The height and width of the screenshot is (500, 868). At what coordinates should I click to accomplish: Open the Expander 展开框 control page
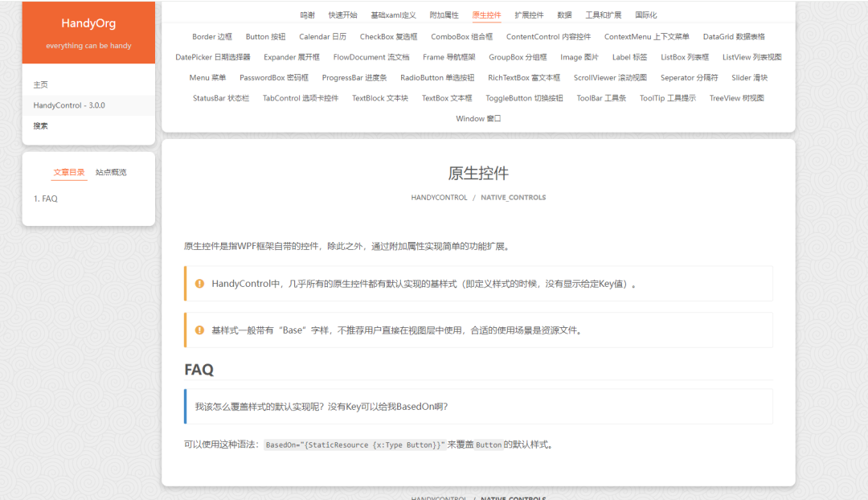292,57
